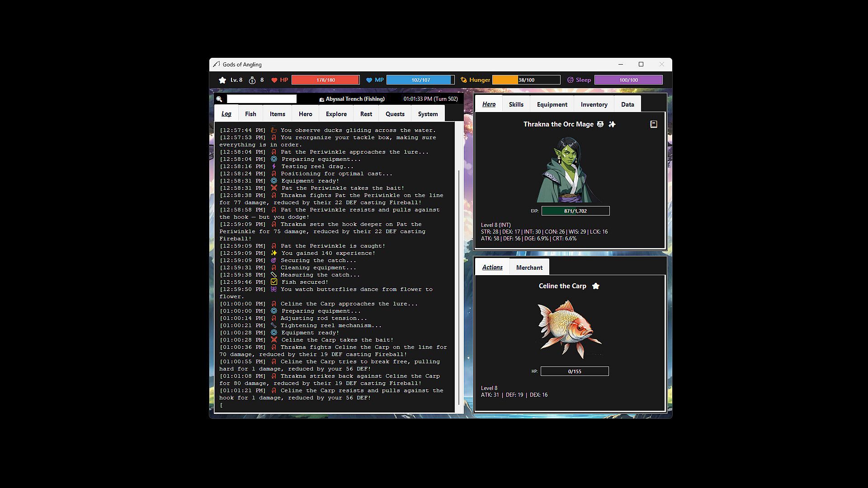868x488 pixels.
Task: Click the magnifying glass search icon
Action: pos(219,99)
